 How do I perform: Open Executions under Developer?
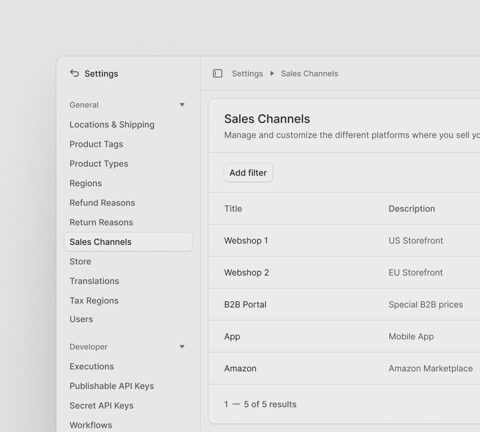(x=92, y=366)
